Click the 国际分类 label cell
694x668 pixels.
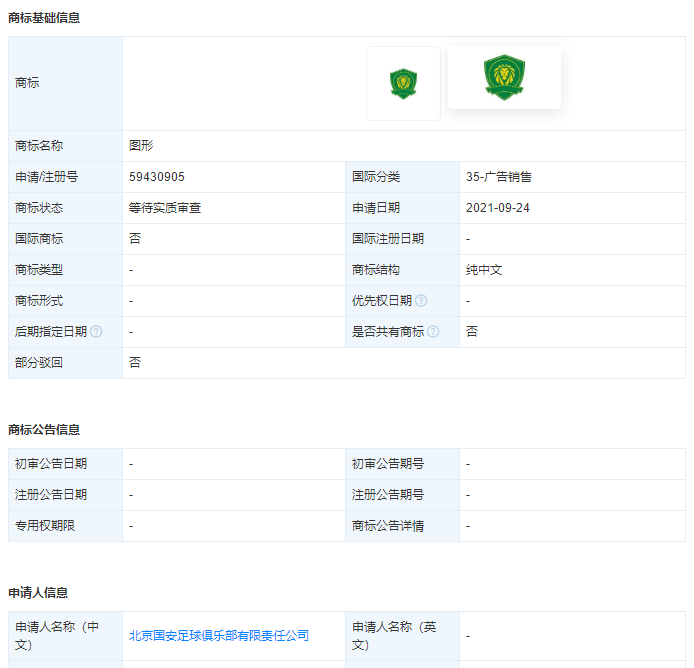point(402,177)
